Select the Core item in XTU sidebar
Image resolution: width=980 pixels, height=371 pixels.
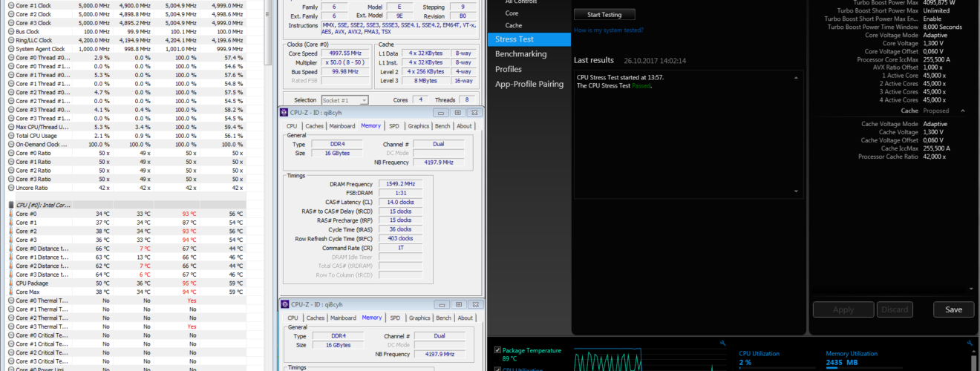tap(512, 13)
